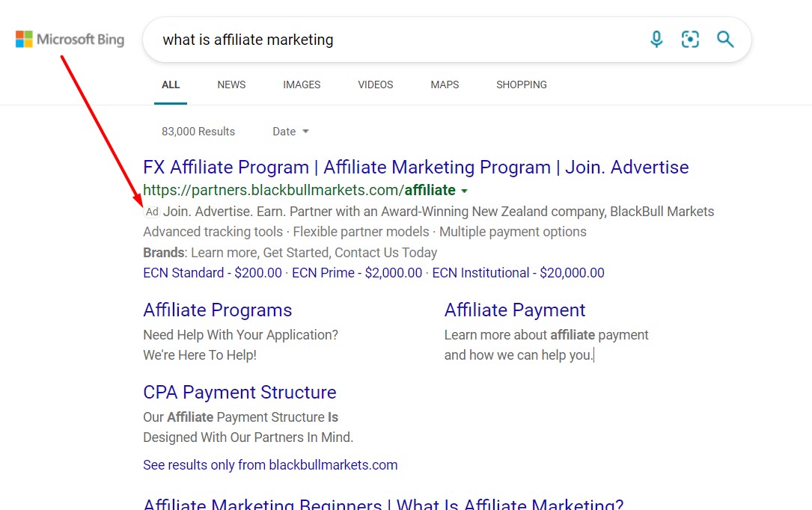Open ECN Institutional - $20,000.00 link
This screenshot has width=812, height=510.
pos(518,273)
